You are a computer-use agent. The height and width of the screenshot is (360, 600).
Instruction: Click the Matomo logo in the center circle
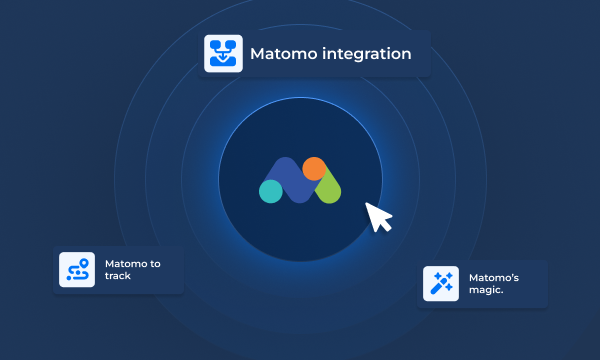point(300,180)
